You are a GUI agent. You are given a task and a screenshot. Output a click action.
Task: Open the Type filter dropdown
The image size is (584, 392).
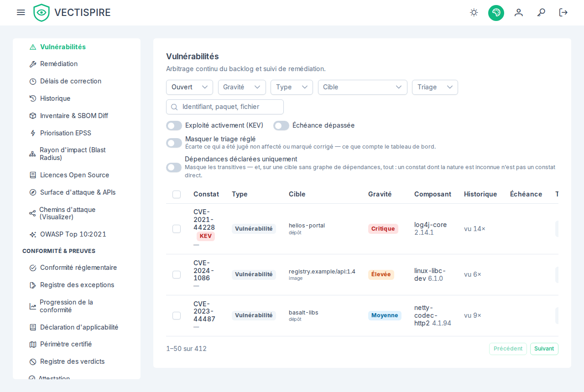click(292, 87)
